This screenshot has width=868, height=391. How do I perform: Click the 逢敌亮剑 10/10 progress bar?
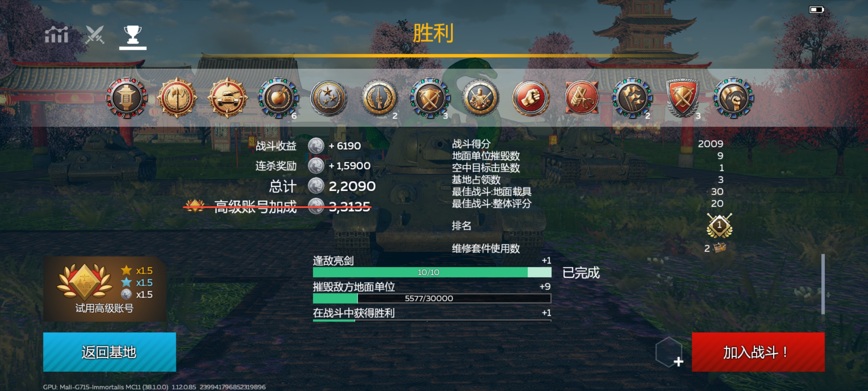click(432, 272)
